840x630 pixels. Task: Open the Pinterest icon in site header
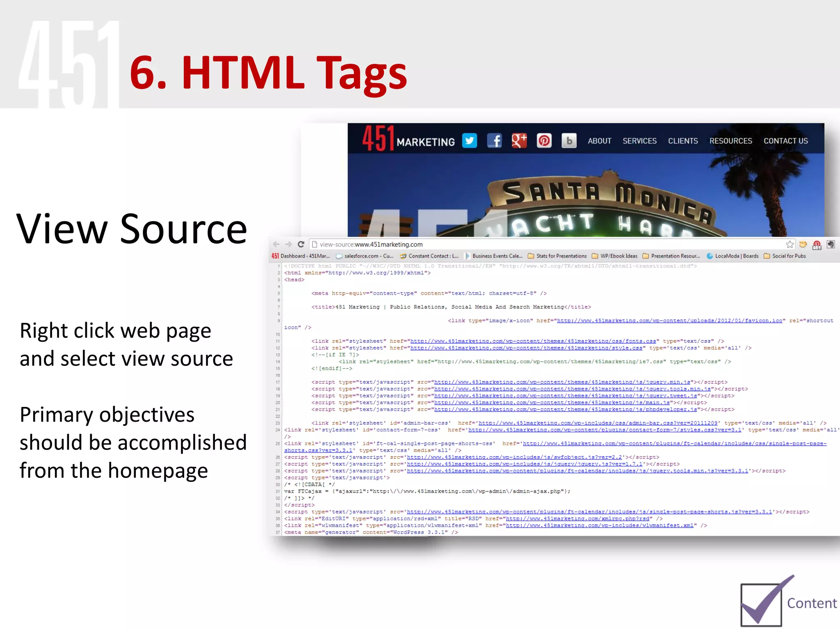[544, 141]
